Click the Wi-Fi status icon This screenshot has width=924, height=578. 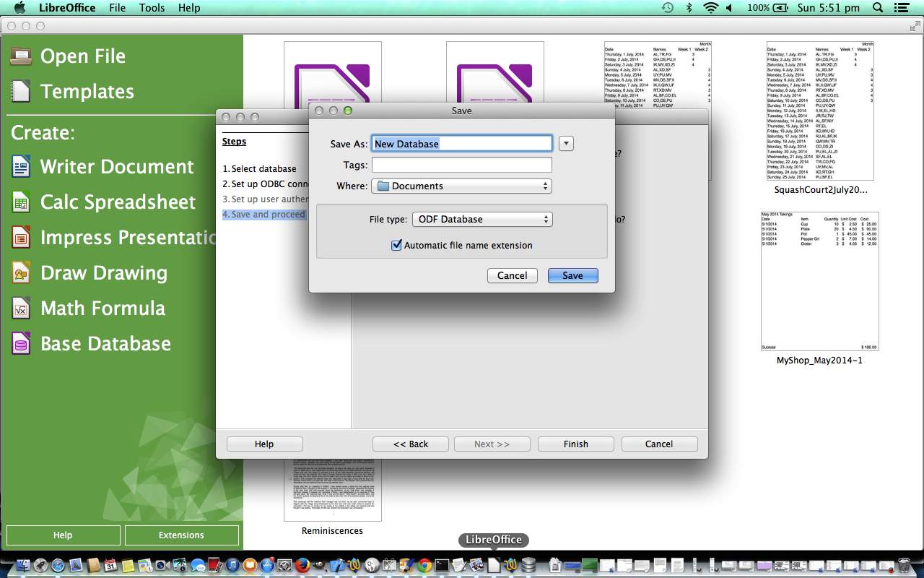tap(710, 8)
